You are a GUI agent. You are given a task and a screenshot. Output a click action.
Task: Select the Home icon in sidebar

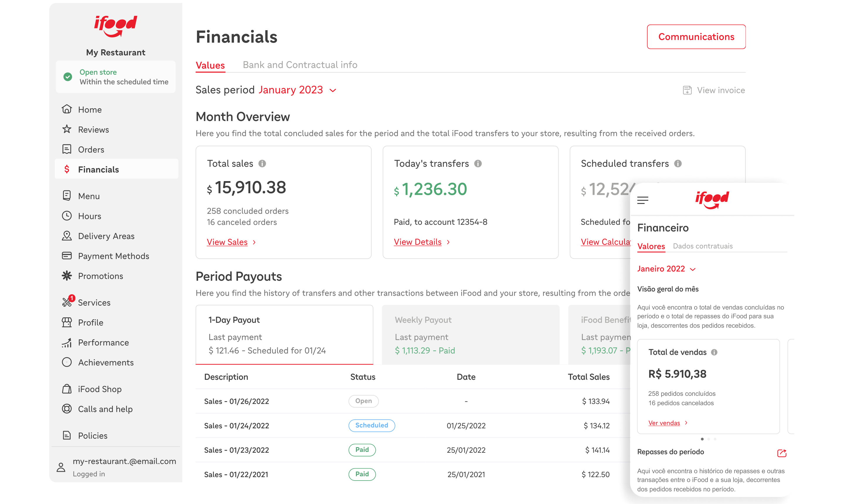tap(67, 109)
